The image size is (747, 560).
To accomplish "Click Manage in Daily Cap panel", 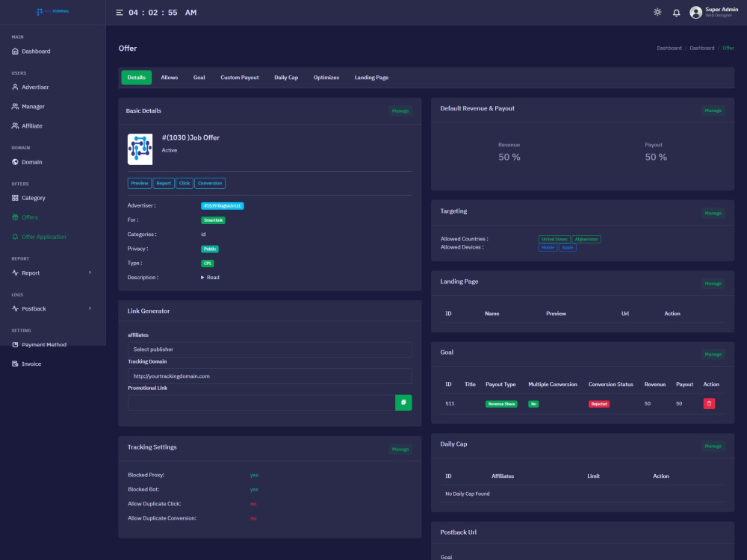I will click(713, 447).
